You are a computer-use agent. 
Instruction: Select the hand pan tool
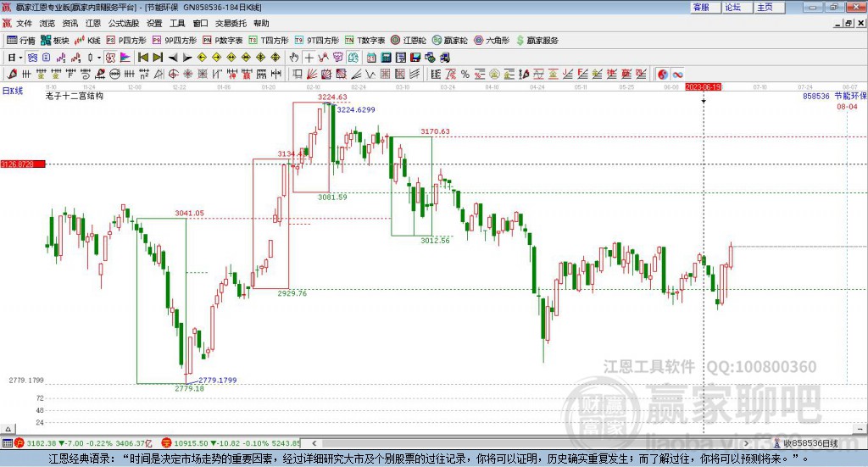(x=294, y=58)
